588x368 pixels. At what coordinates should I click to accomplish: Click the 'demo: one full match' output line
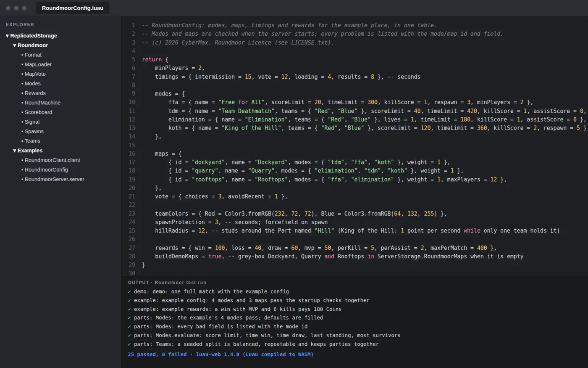pyautogui.click(x=208, y=291)
